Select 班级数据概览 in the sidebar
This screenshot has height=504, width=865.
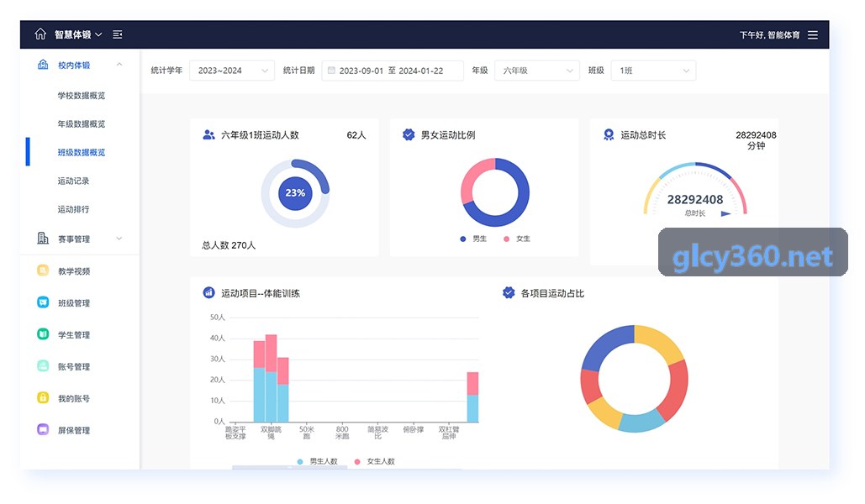click(81, 152)
